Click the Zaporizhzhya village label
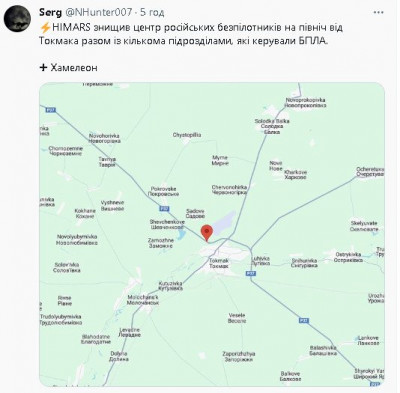The width and height of the screenshot is (400, 393). coord(239,357)
